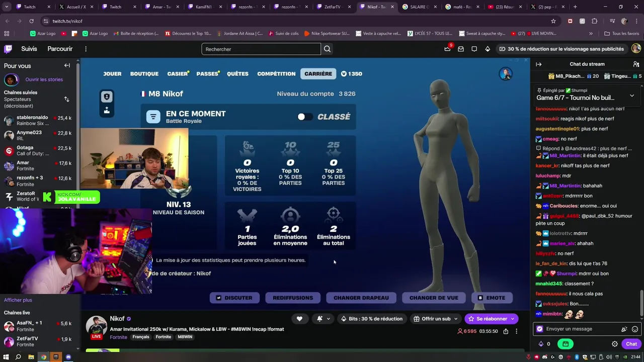644x362 pixels.
Task: Click the Bits 30 % de réduction button
Action: click(372, 319)
